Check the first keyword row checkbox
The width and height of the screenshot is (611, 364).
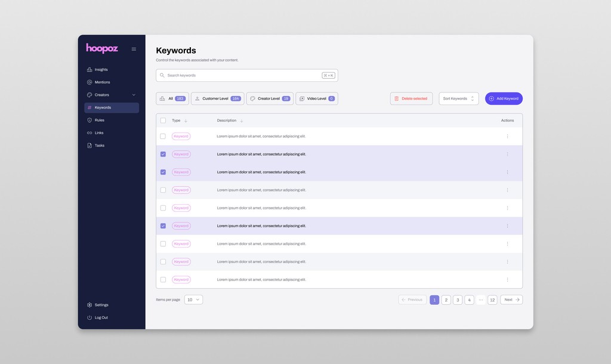tap(163, 136)
